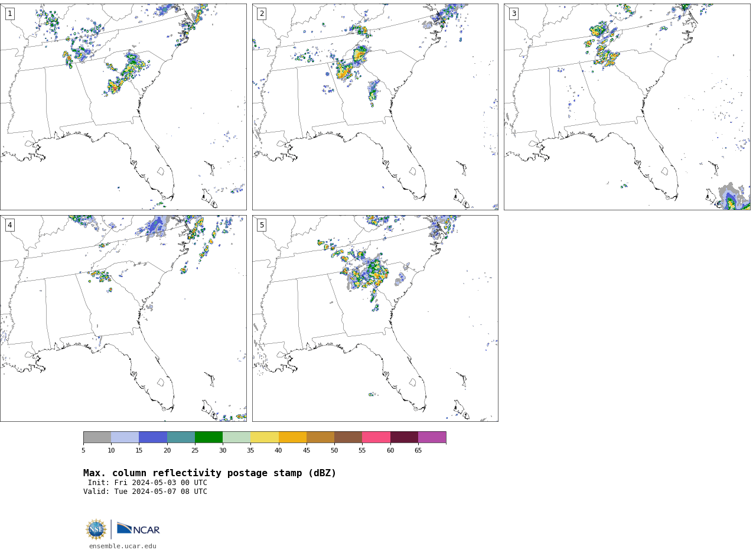
Task: Click the gray 5-10 dBZ color swatch
Action: pos(97,437)
